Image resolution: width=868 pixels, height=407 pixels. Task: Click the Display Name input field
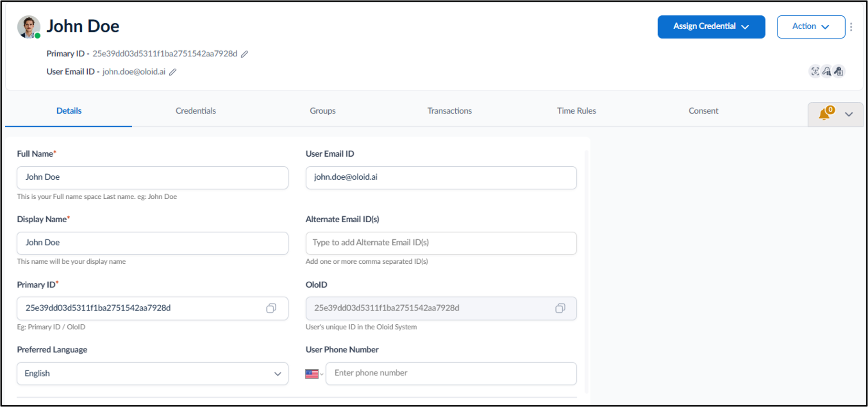tap(153, 243)
